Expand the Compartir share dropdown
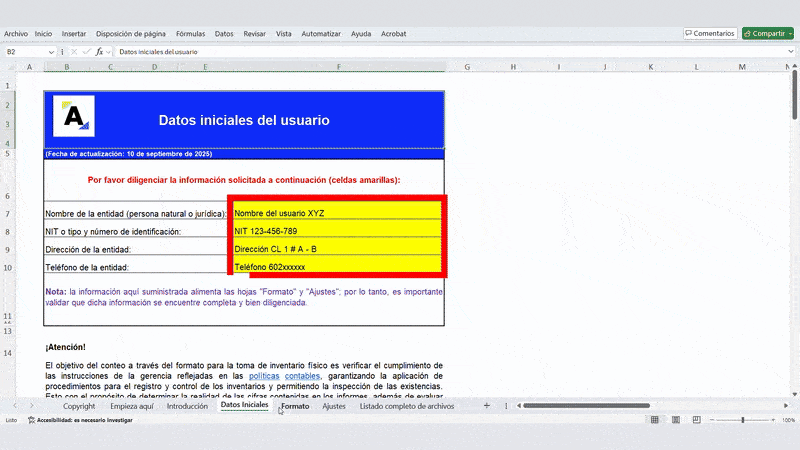This screenshot has height=450, width=800. pyautogui.click(x=789, y=33)
